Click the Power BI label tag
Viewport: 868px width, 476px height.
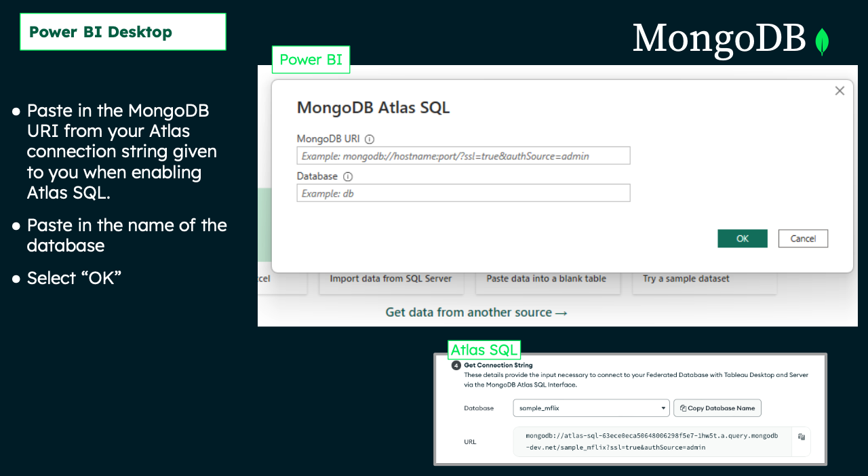coord(311,60)
